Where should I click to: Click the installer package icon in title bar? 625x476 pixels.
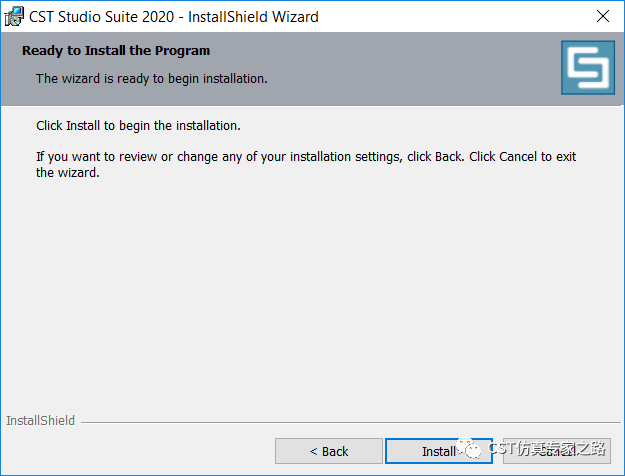pyautogui.click(x=14, y=16)
